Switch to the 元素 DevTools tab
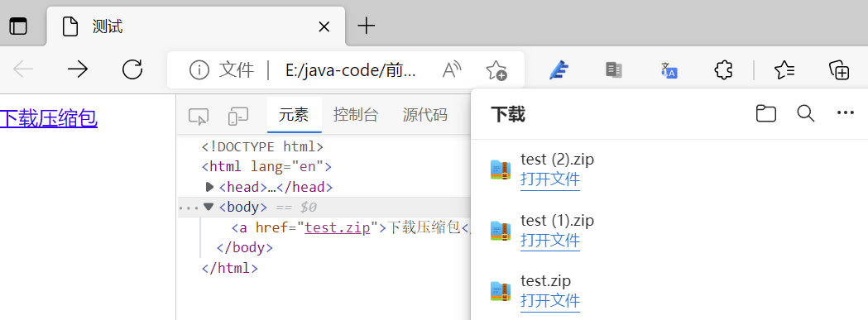 tap(294, 115)
